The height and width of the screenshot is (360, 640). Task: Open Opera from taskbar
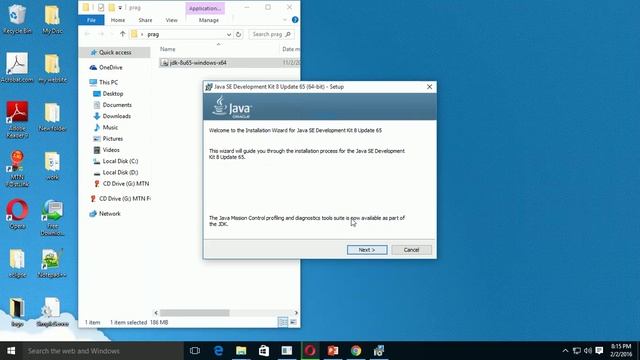click(x=310, y=351)
